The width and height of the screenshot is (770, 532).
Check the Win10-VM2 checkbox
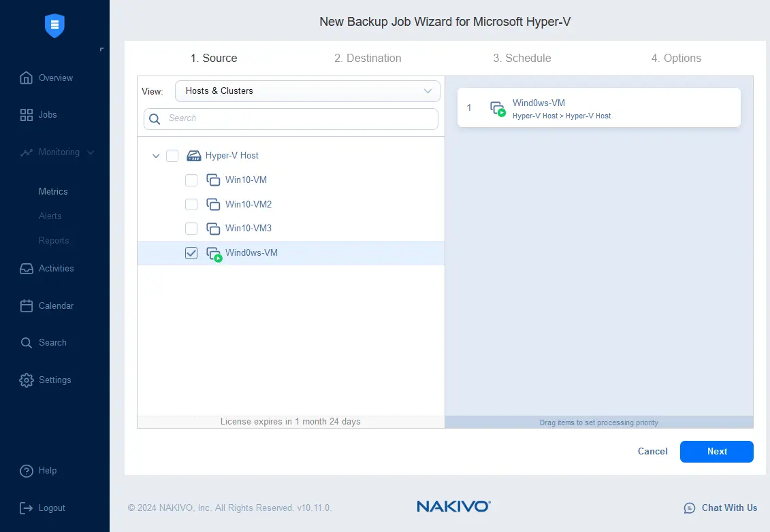click(191, 204)
